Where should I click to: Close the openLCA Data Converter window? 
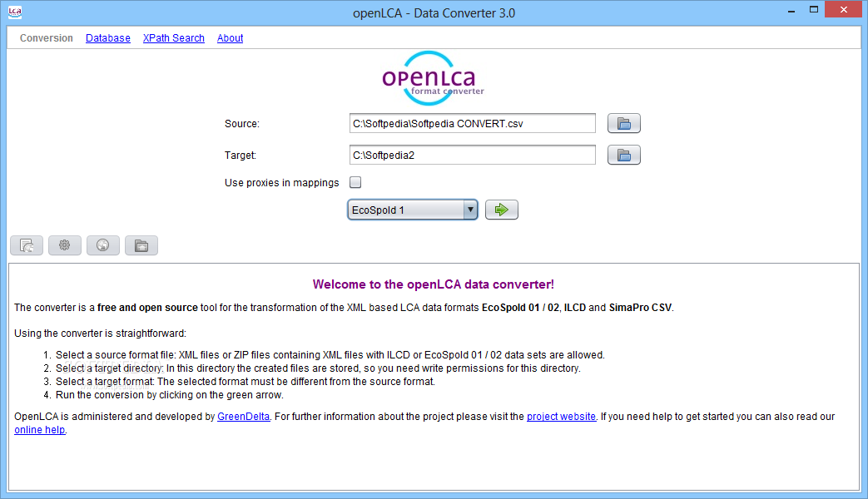pos(843,9)
